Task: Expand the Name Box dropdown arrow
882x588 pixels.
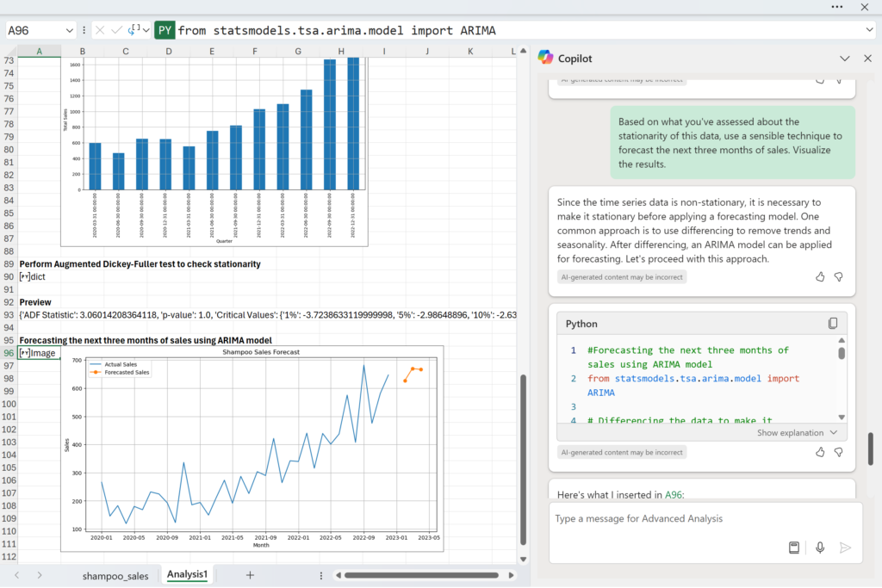Action: (x=69, y=30)
